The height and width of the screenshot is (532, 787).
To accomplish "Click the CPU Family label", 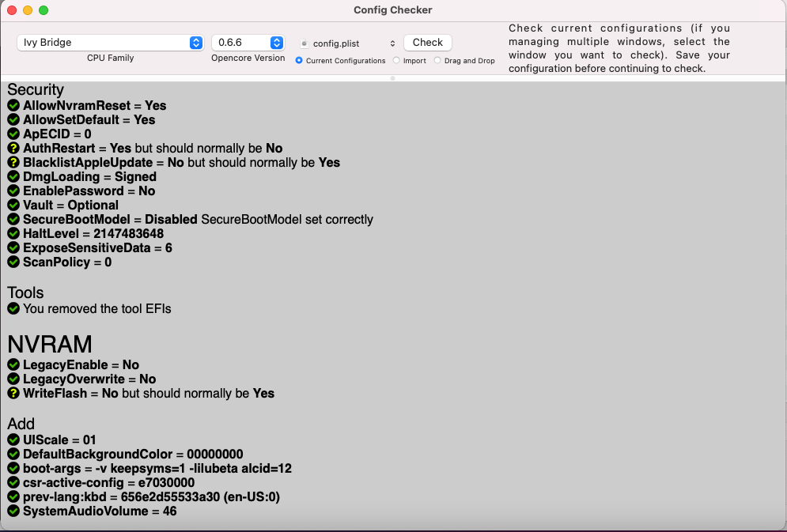I will tap(111, 58).
